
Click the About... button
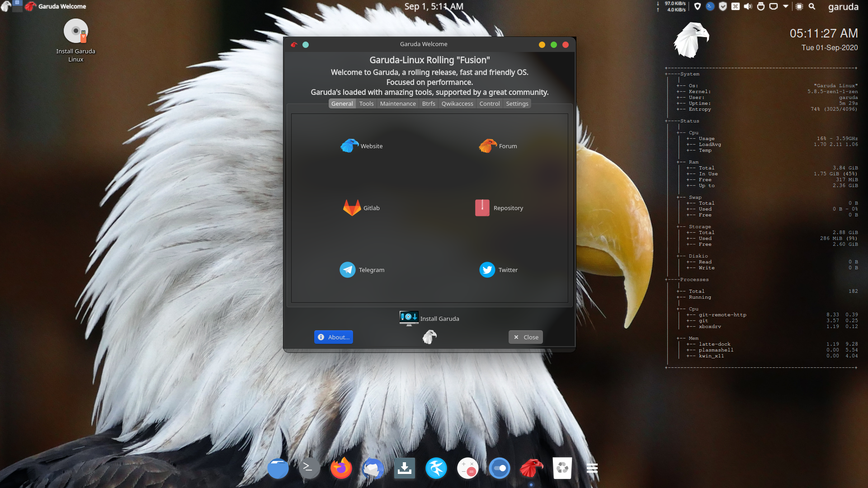click(x=334, y=337)
